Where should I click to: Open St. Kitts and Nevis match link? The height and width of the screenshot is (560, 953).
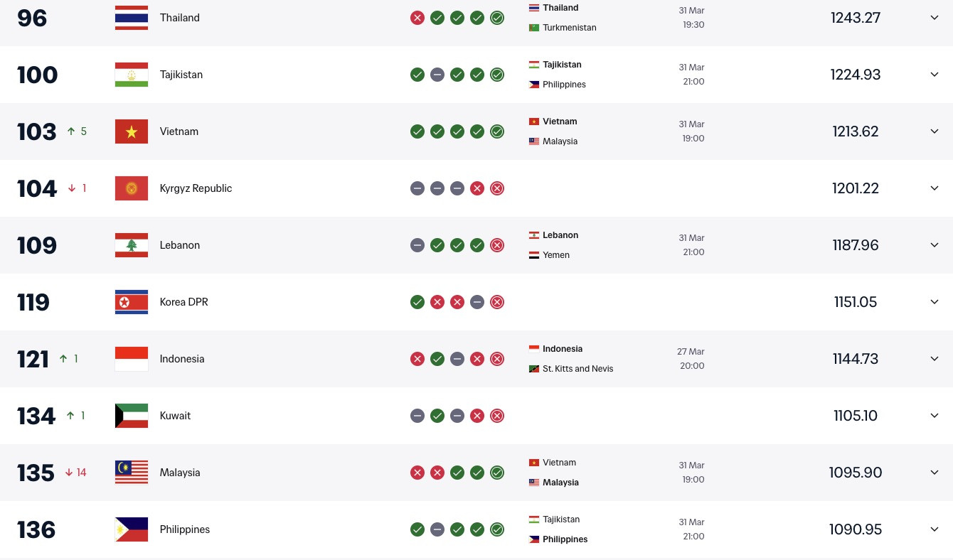577,369
